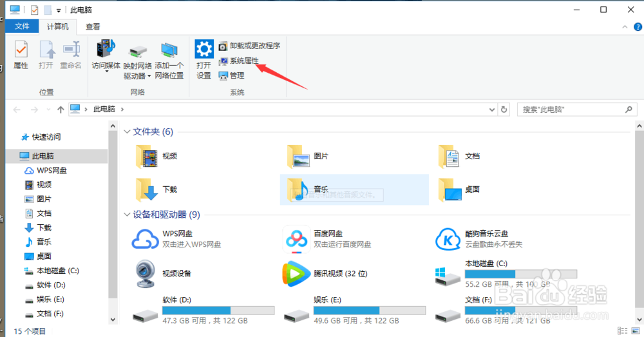Select 文档 in the navigation pane
The height and width of the screenshot is (337, 644).
click(x=38, y=213)
